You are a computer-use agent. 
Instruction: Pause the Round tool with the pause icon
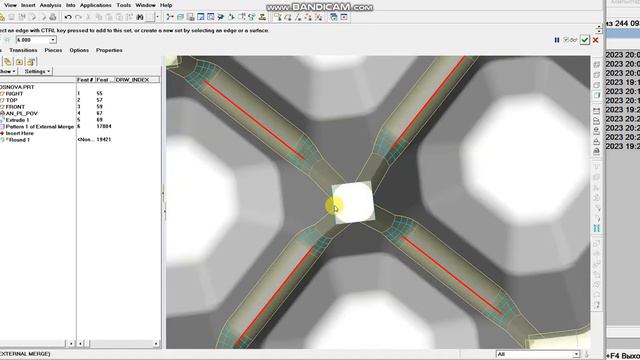557,40
